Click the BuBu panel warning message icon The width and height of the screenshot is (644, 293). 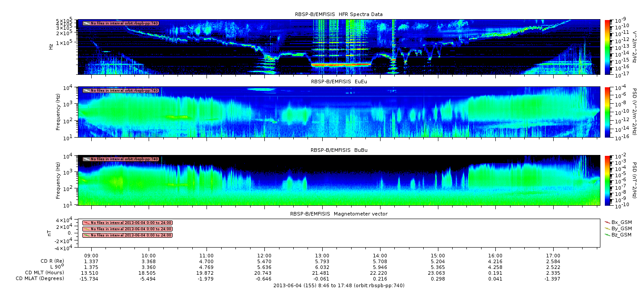click(x=87, y=159)
